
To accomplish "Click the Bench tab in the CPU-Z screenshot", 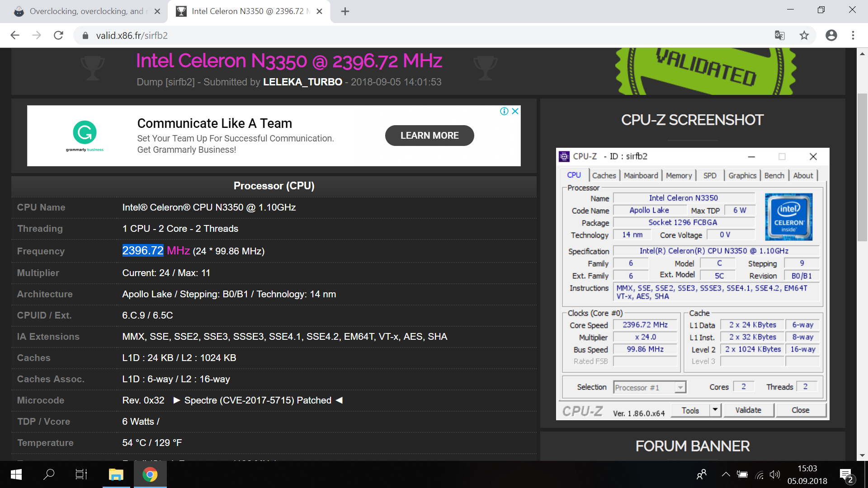I will (x=774, y=175).
